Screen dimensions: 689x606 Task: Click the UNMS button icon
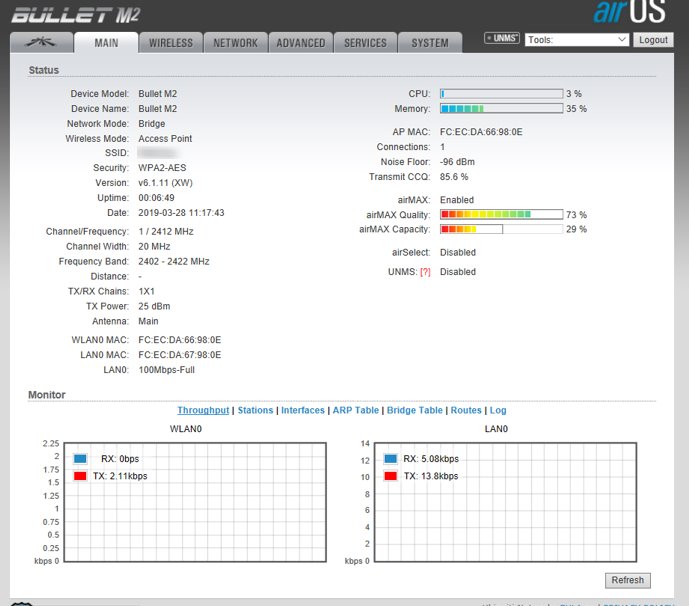tap(501, 38)
